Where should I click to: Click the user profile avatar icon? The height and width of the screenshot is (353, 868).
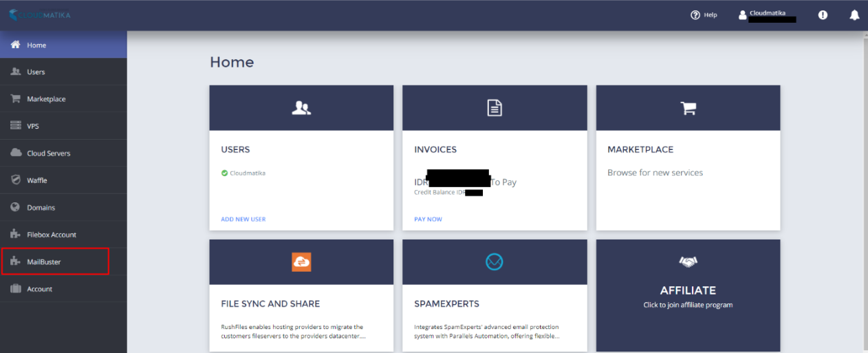point(742,15)
